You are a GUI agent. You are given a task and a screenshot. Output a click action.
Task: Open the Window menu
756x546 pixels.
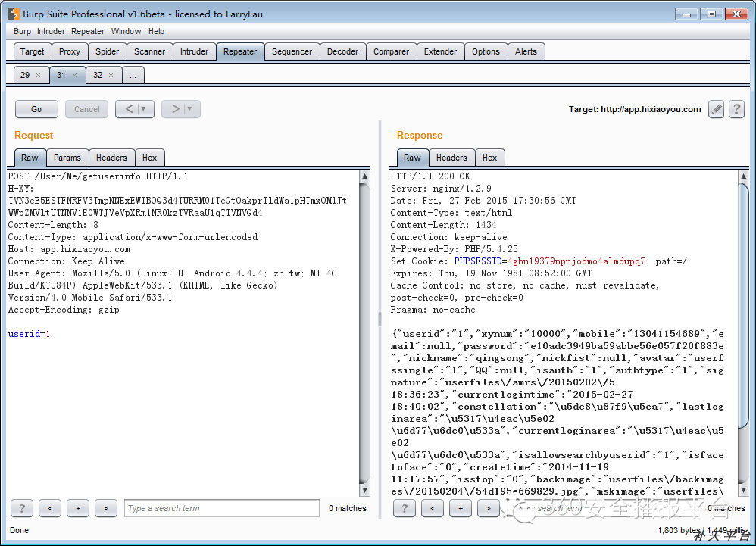point(126,31)
